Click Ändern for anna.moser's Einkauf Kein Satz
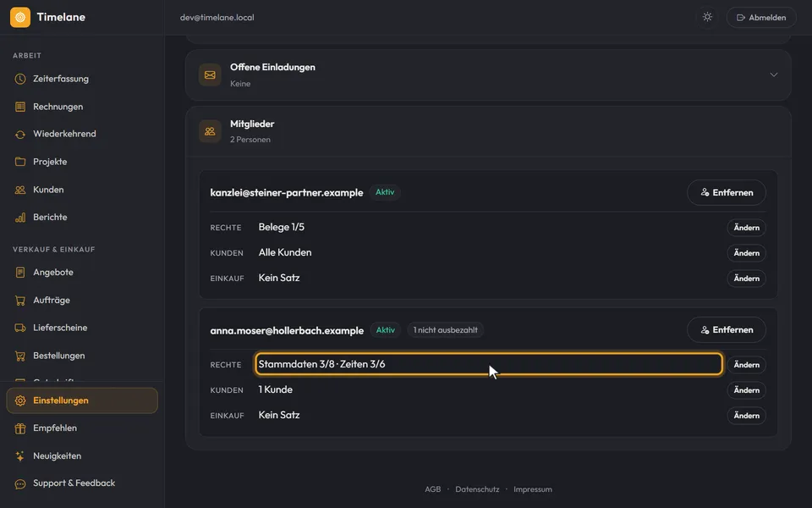This screenshot has height=508, width=812. tap(746, 416)
